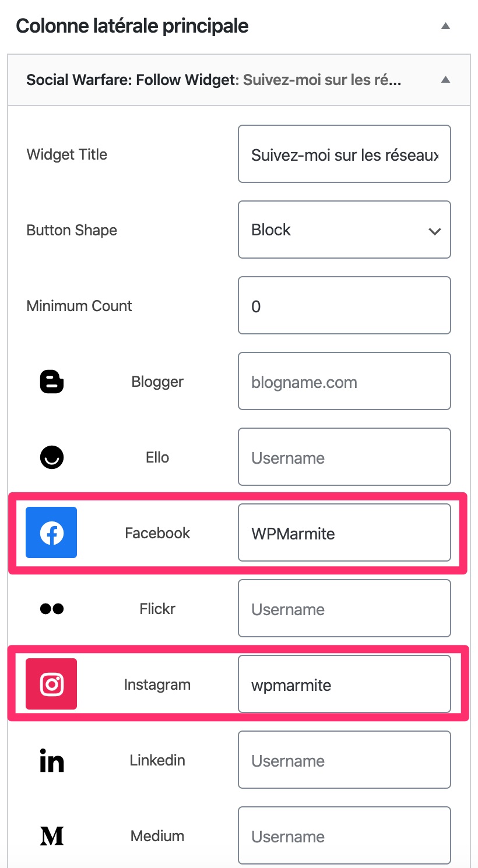Click the Medium Username field
The width and height of the screenshot is (478, 868).
[x=344, y=836]
